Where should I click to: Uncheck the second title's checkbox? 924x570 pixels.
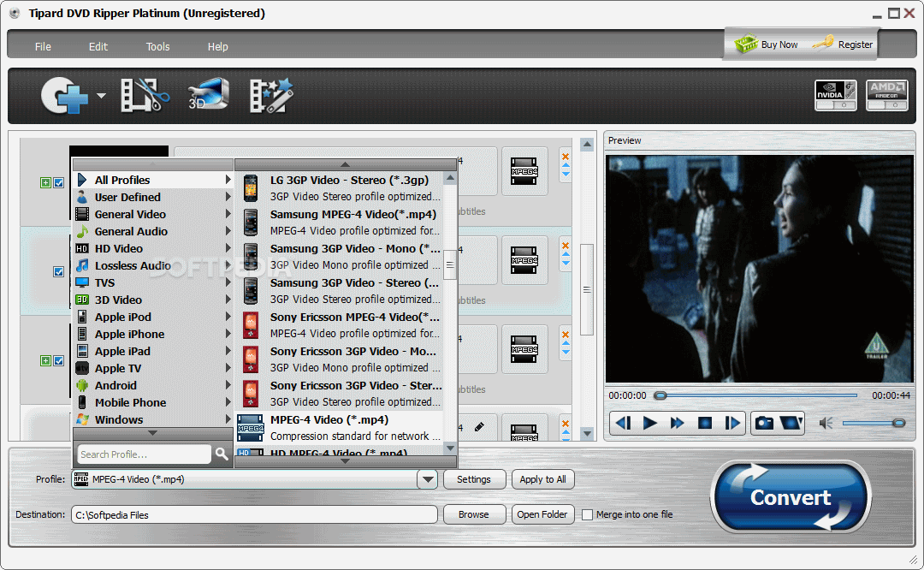pyautogui.click(x=59, y=272)
